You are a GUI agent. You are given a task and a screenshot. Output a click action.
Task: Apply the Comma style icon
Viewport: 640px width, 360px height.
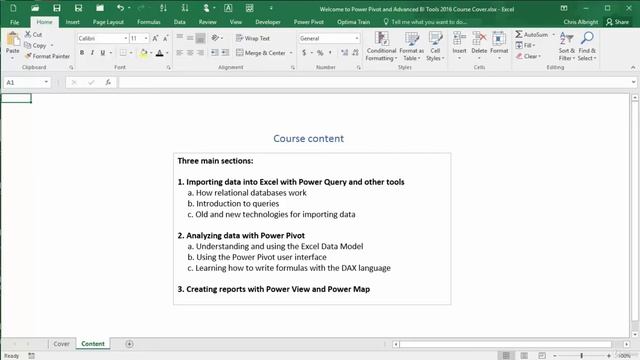click(x=330, y=53)
